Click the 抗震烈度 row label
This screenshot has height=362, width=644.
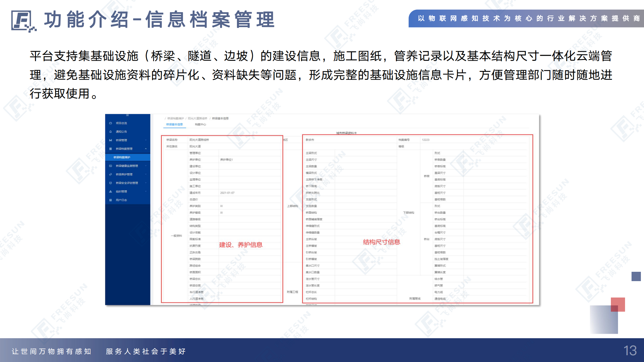(195, 246)
